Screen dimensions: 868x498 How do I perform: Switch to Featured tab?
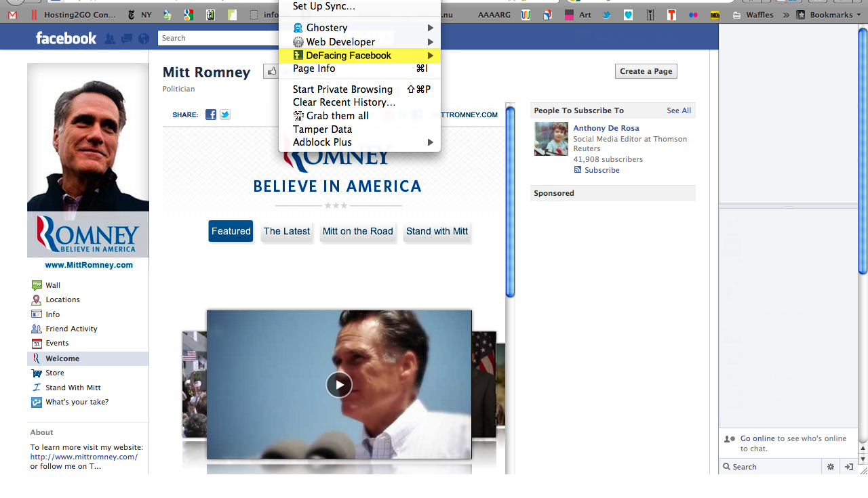231,231
